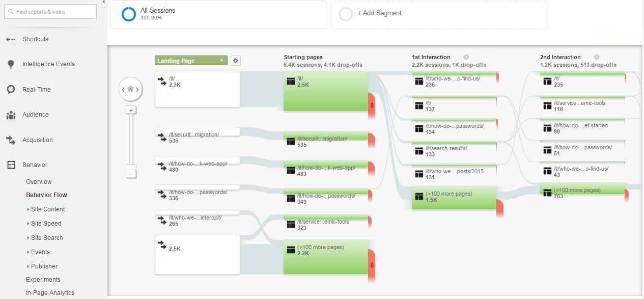Expand the Site Content submenu

point(47,209)
